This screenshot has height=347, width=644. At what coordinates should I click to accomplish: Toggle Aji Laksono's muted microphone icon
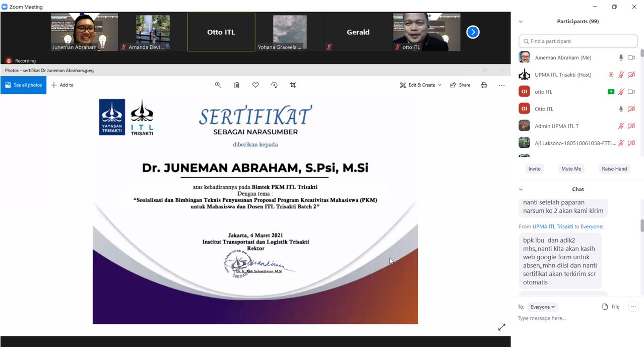[621, 143]
